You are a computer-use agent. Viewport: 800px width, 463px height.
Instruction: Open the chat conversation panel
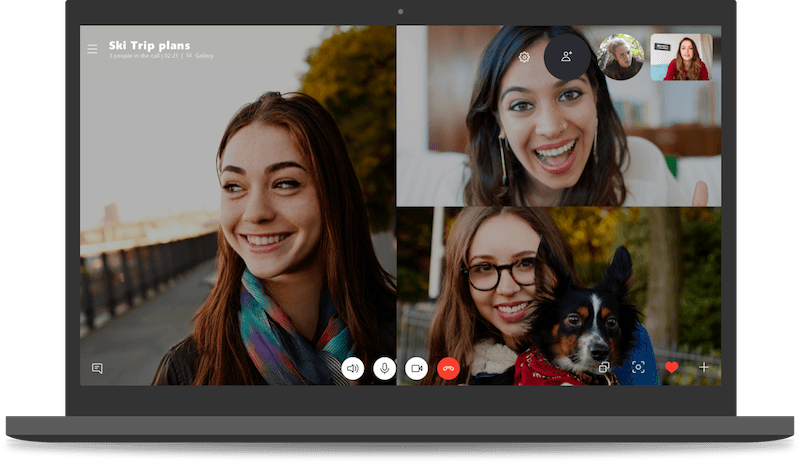[x=97, y=368]
